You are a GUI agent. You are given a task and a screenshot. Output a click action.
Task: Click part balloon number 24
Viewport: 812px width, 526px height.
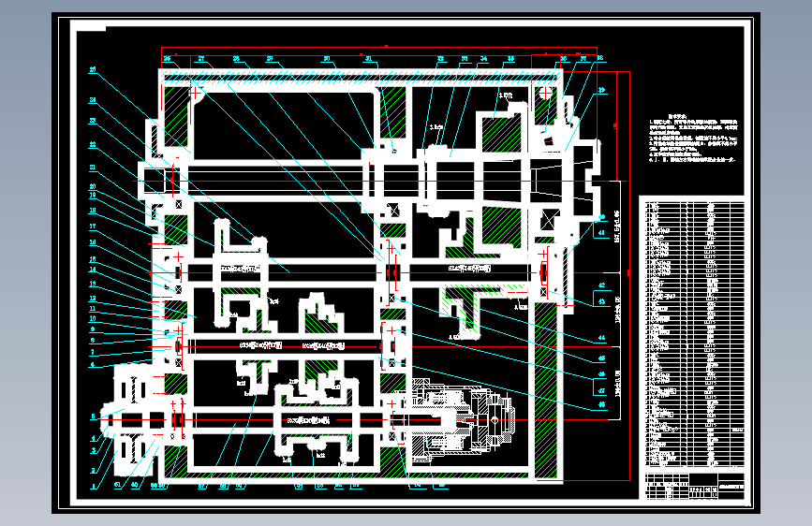tap(93, 100)
